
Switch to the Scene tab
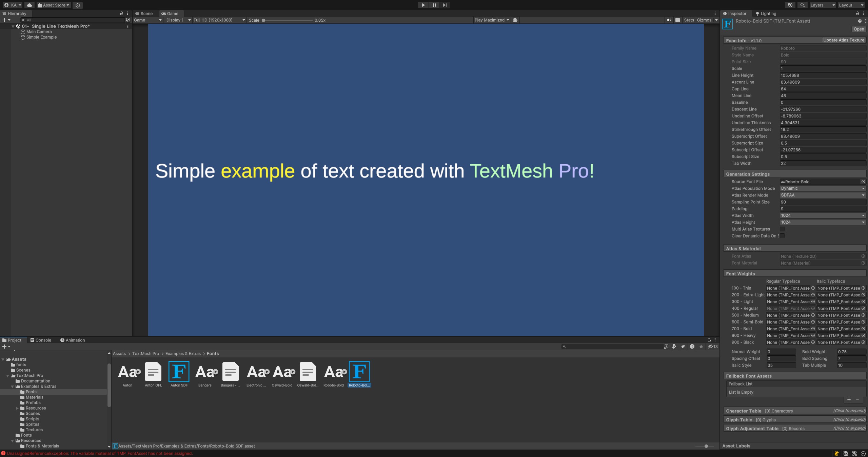pos(145,14)
